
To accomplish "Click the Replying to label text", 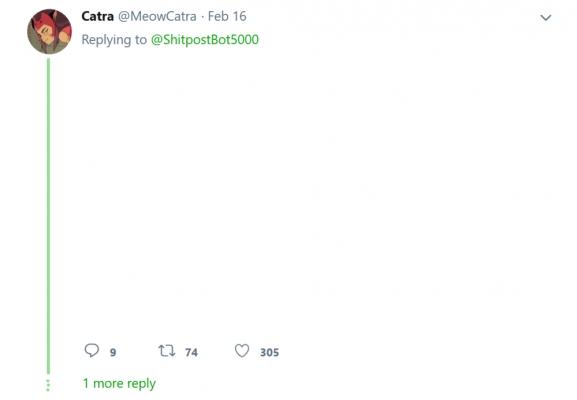I will [114, 39].
